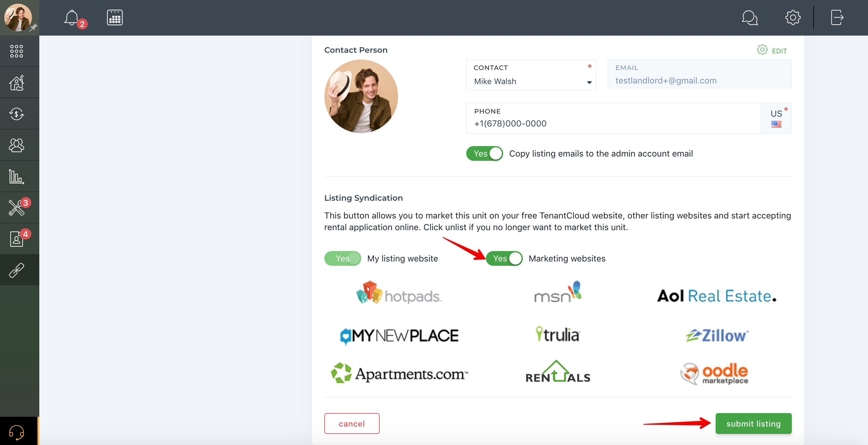Open the contacts people icon in sidebar
This screenshot has height=445, width=868.
pos(17,145)
